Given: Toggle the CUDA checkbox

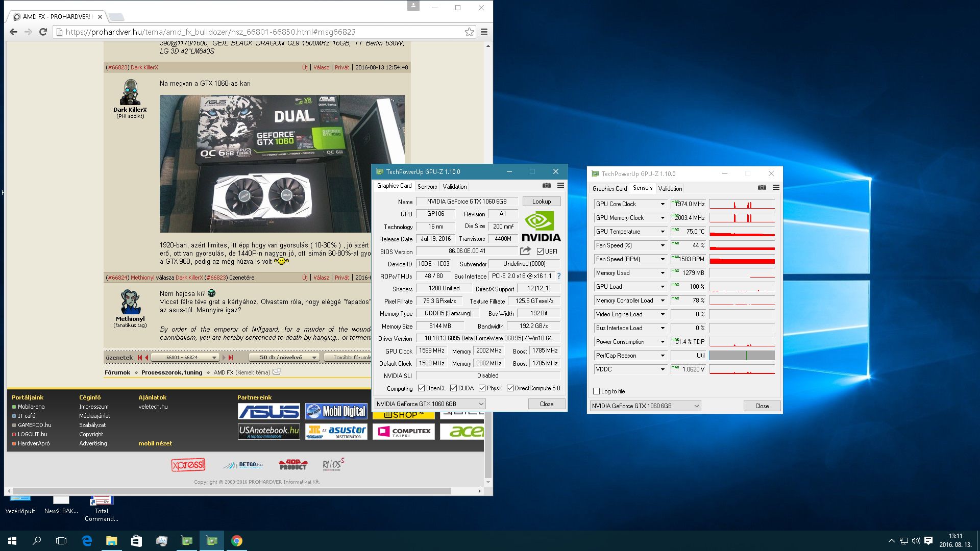Looking at the screenshot, I should pos(453,388).
